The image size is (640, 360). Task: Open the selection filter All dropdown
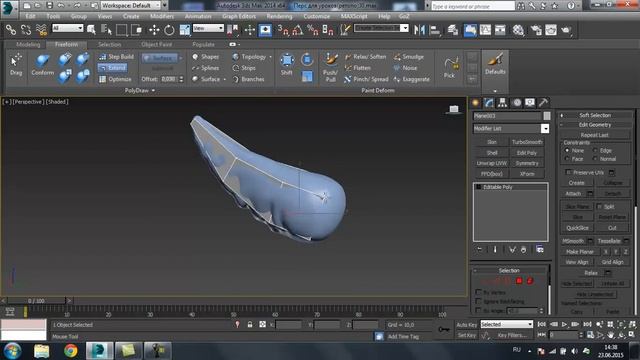(x=68, y=28)
